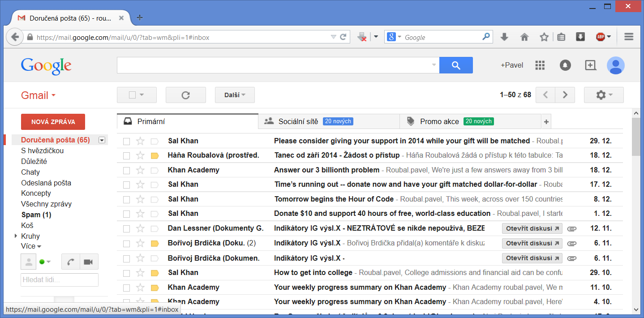Click the Hledat lidi search field
Image resolution: width=644 pixels, height=318 pixels.
coord(60,280)
